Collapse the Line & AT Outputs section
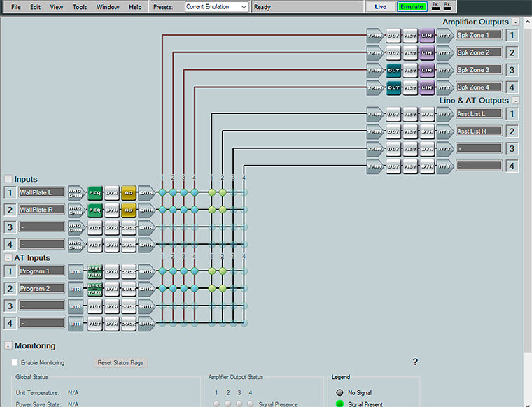Image resolution: width=532 pixels, height=407 pixels. click(x=516, y=101)
